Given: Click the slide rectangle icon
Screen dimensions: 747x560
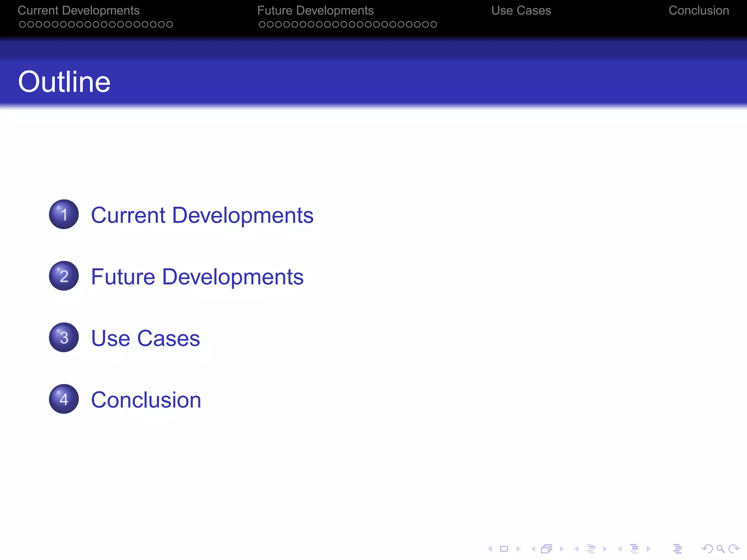Looking at the screenshot, I should (x=504, y=549).
